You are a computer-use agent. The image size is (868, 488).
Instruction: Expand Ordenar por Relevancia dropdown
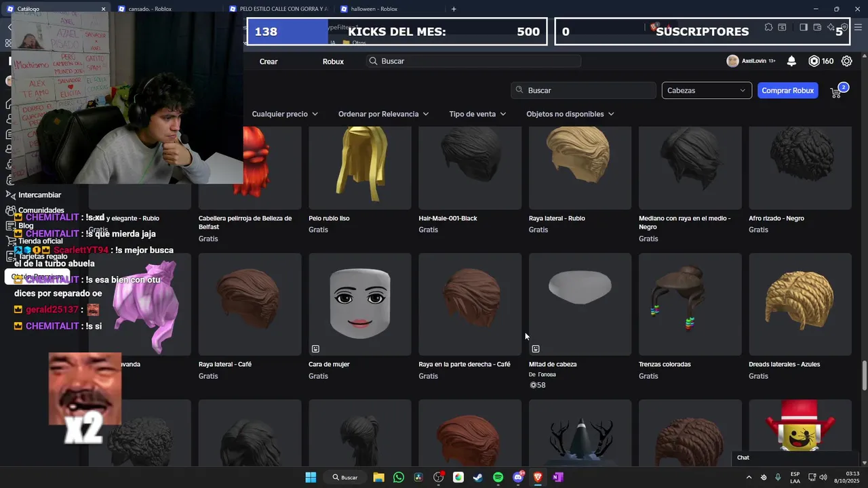pos(384,114)
